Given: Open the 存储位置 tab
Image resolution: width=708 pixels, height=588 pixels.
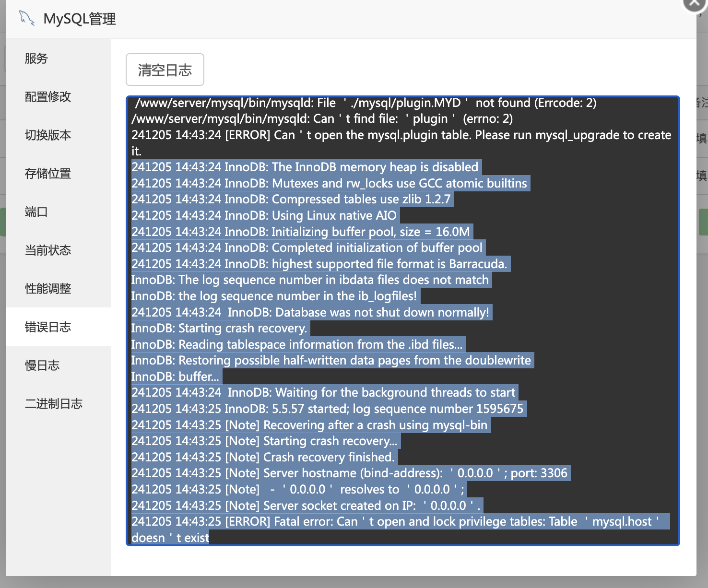Looking at the screenshot, I should click(x=59, y=174).
